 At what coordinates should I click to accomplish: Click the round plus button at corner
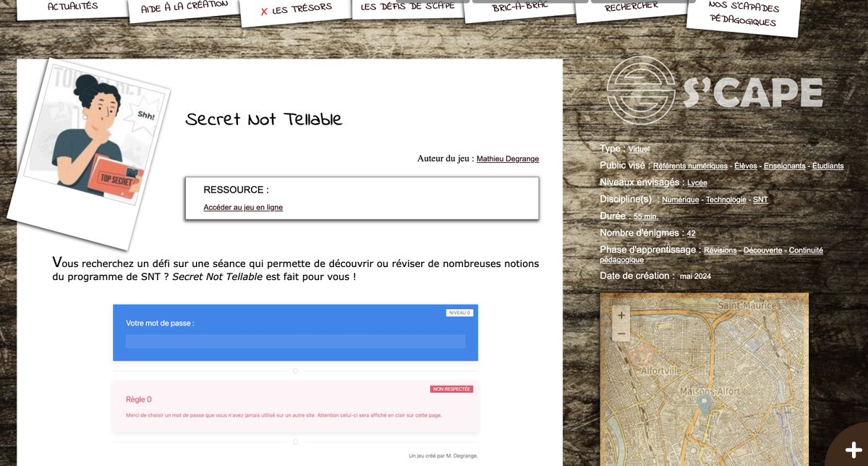(x=854, y=450)
